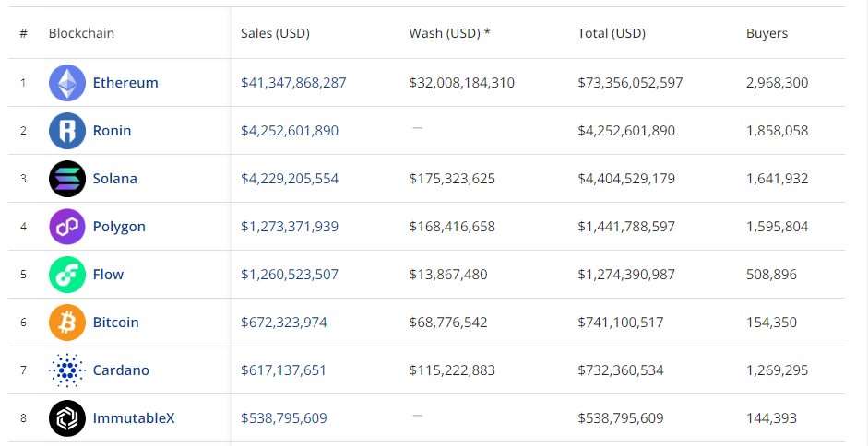This screenshot has width=868, height=446.
Task: Open the Ethereum blockchain link
Action: click(125, 83)
